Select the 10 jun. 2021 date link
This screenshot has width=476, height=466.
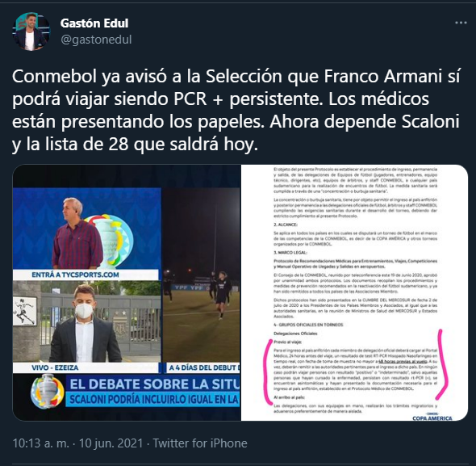(x=111, y=443)
